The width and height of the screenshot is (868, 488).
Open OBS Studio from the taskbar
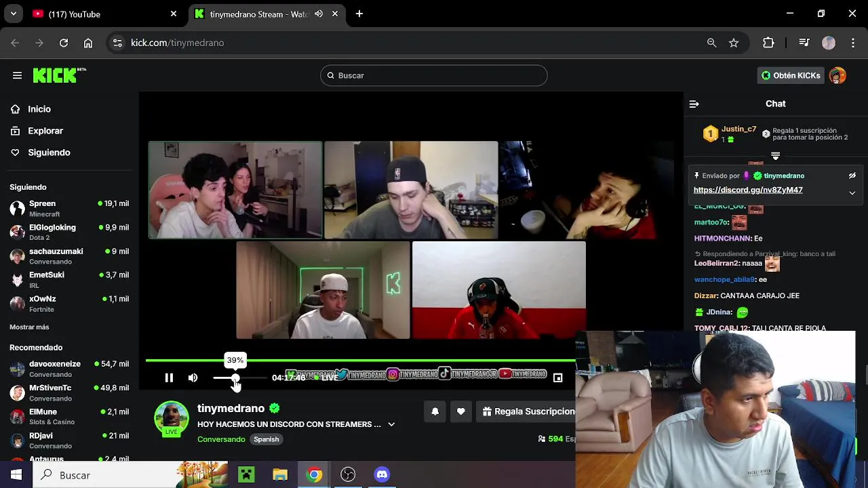pyautogui.click(x=348, y=475)
